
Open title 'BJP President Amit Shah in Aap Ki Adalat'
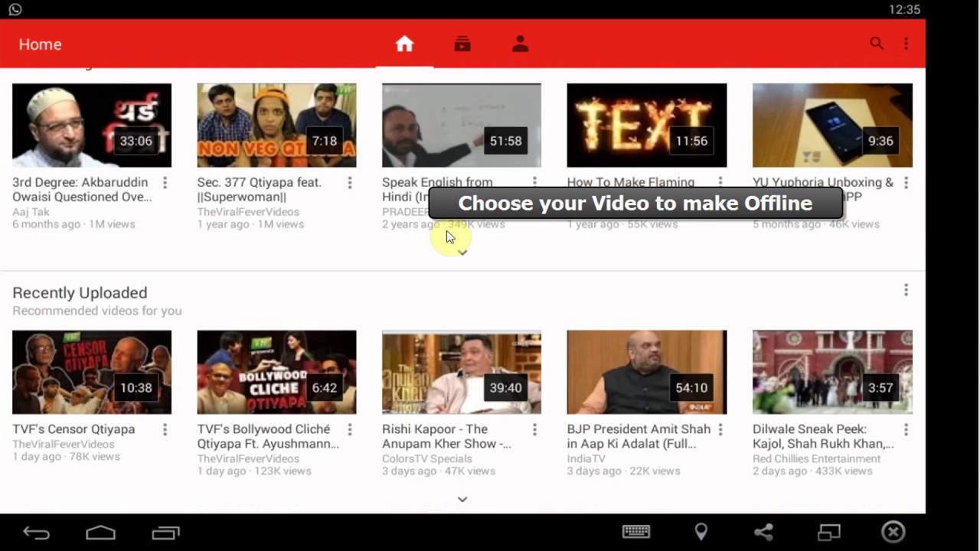pyautogui.click(x=639, y=436)
